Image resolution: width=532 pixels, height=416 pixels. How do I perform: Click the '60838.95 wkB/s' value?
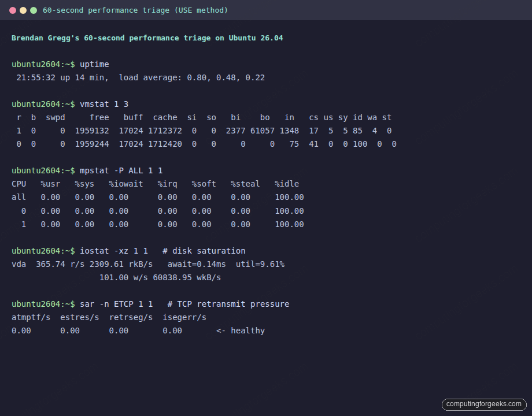point(187,277)
